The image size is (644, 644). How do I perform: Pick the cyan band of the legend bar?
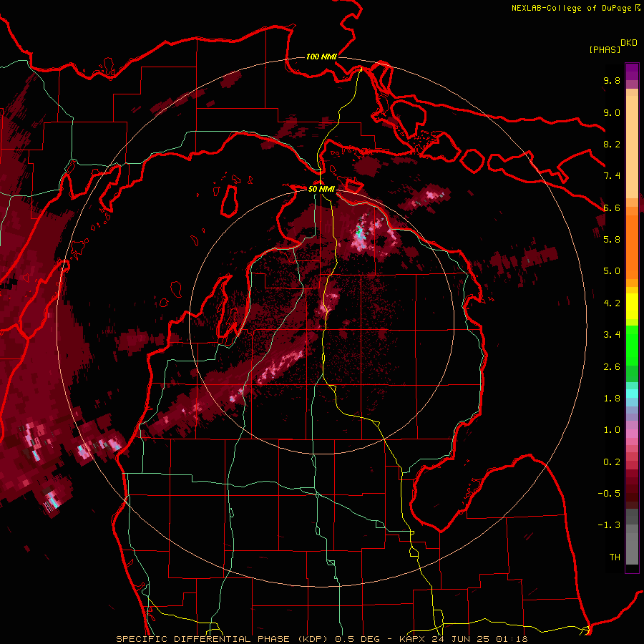[x=632, y=394]
